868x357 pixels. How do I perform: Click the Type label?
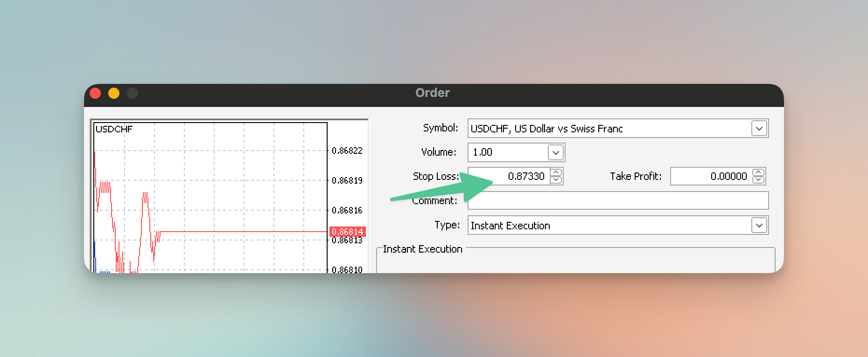click(447, 225)
